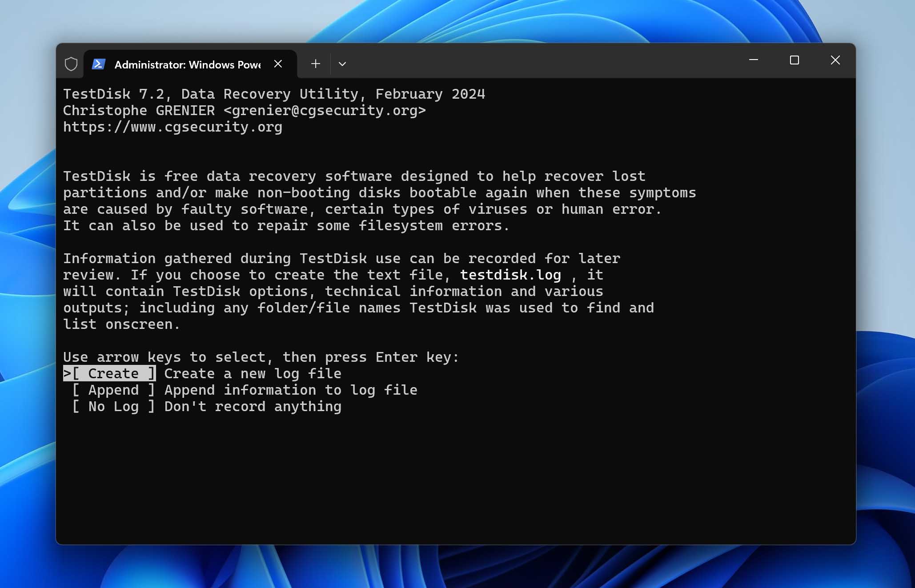Viewport: 915px width, 588px height.
Task: Select the Administrator: Windows PowerShell tab
Action: (x=190, y=64)
